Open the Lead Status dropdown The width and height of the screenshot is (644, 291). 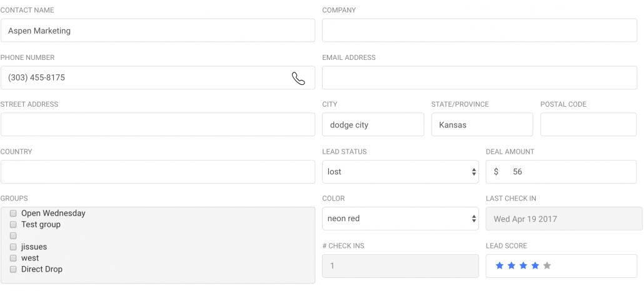(400, 172)
